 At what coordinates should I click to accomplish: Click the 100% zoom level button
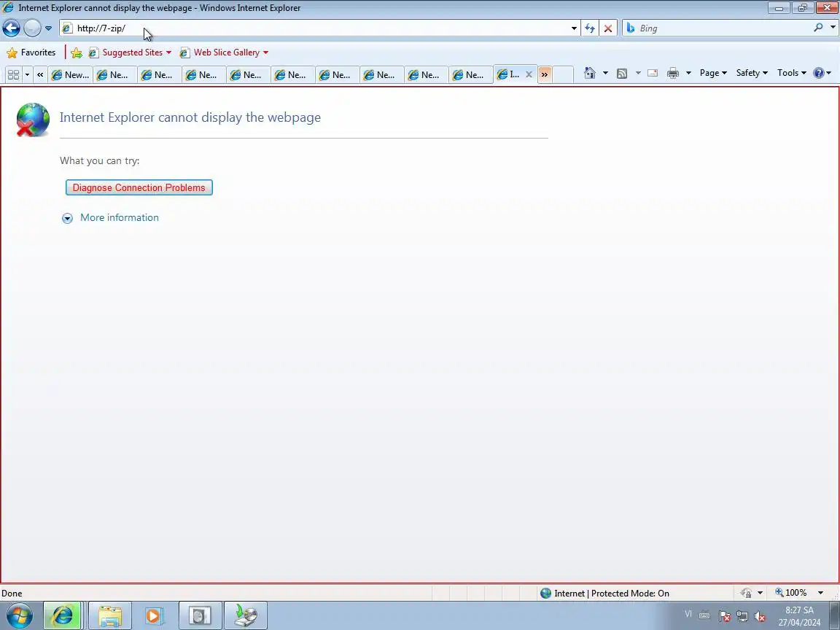click(x=790, y=593)
